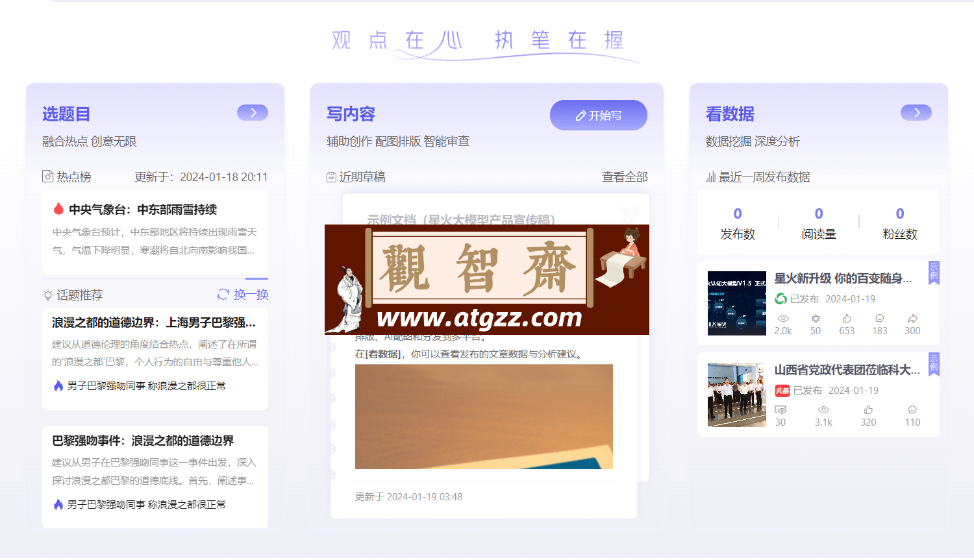Click 发布数 statistic
Image resolution: width=974 pixels, height=560 pixels.
[738, 224]
